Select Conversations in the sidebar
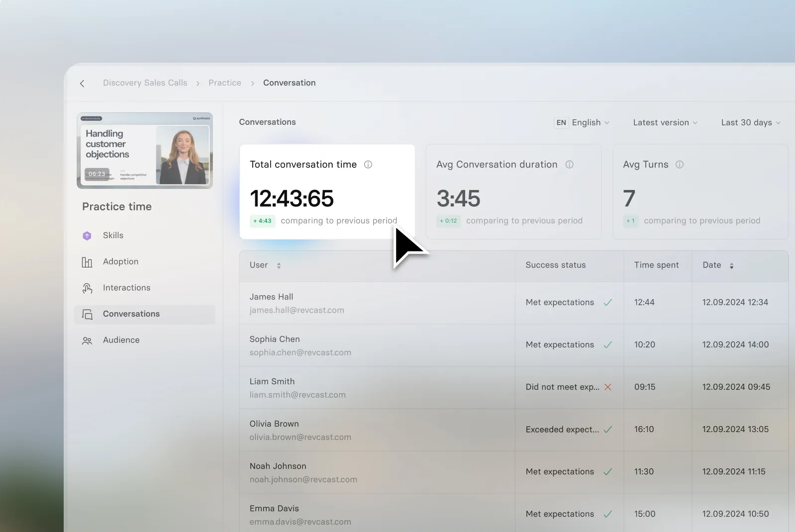This screenshot has width=795, height=532. point(145,314)
